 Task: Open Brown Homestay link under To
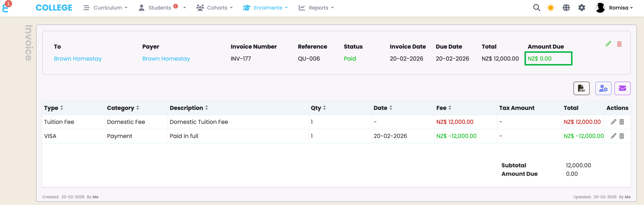click(x=78, y=59)
